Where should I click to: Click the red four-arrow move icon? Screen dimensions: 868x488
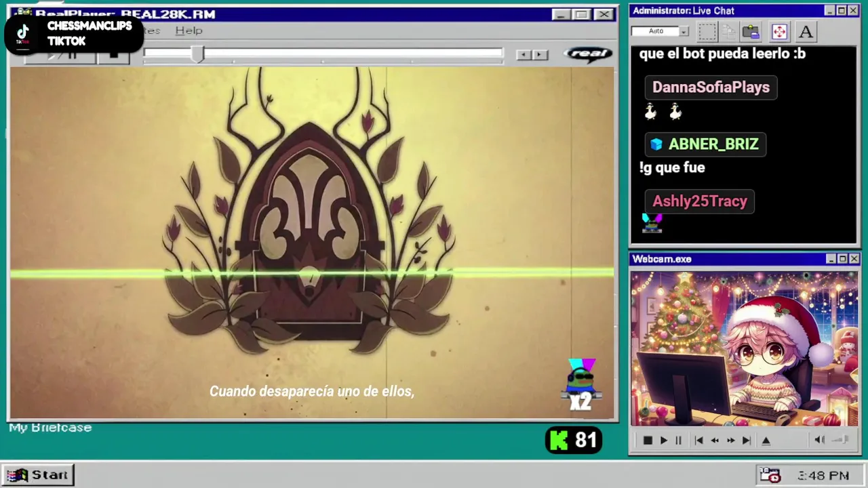coord(779,31)
